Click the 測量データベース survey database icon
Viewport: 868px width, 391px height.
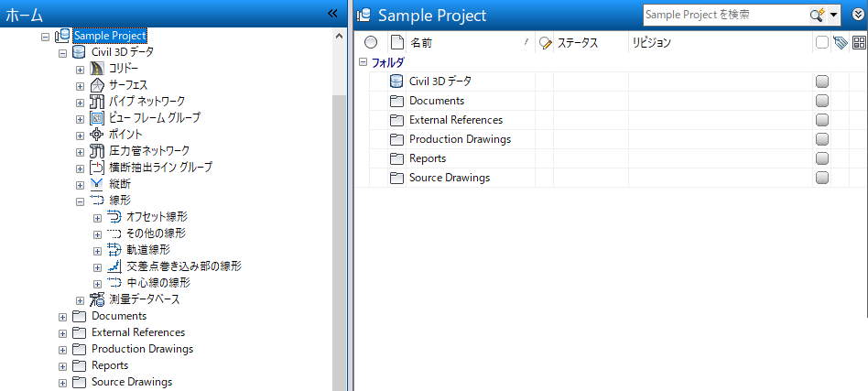coord(98,299)
